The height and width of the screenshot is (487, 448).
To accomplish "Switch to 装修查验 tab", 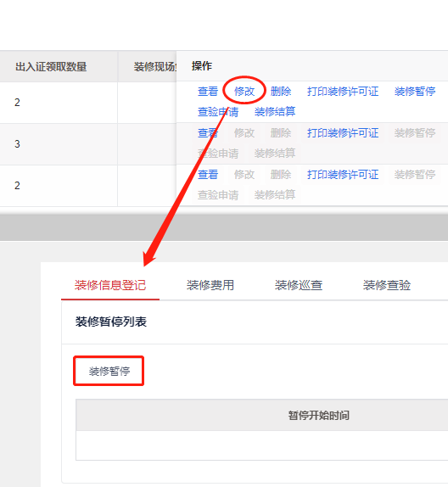I will click(387, 285).
